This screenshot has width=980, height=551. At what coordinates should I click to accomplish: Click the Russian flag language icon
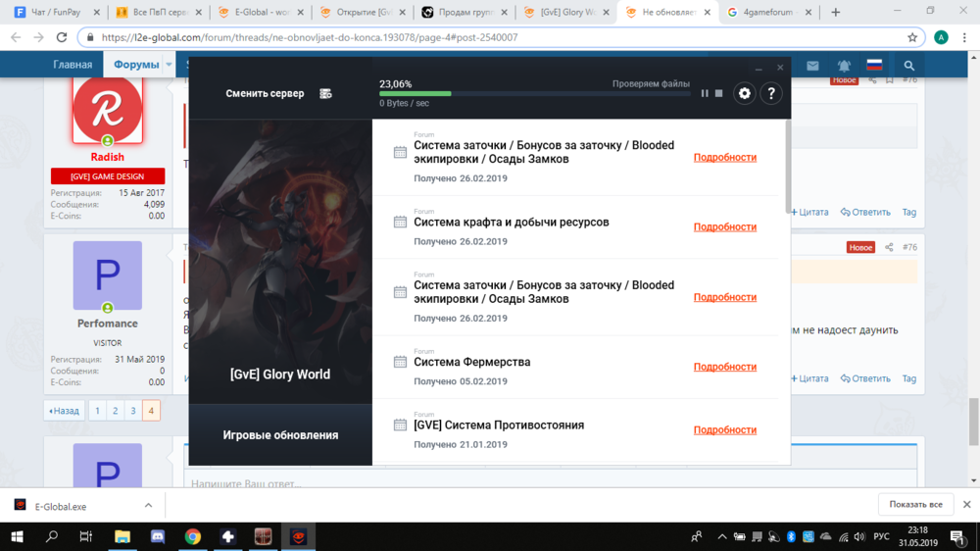874,66
